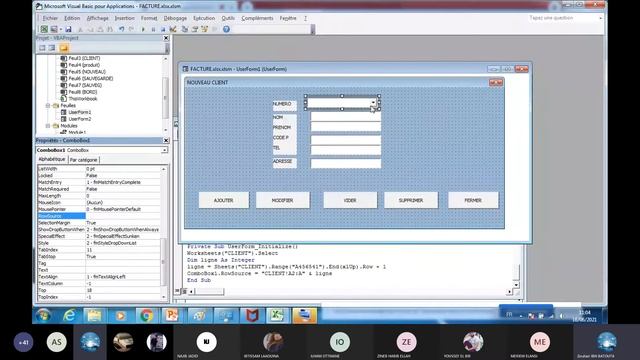This screenshot has height=360, width=640.
Task: Click the Save icon in the VBA toolbar
Action: click(68, 29)
